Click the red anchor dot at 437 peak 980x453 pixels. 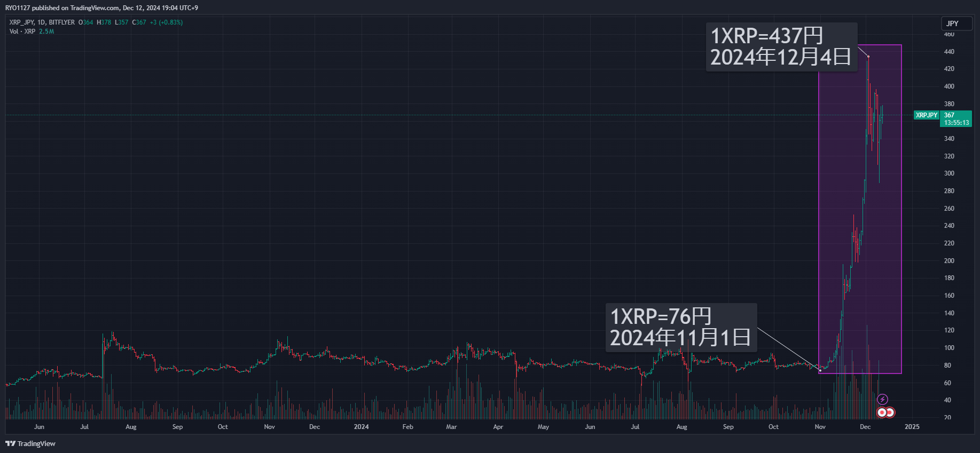click(868, 57)
